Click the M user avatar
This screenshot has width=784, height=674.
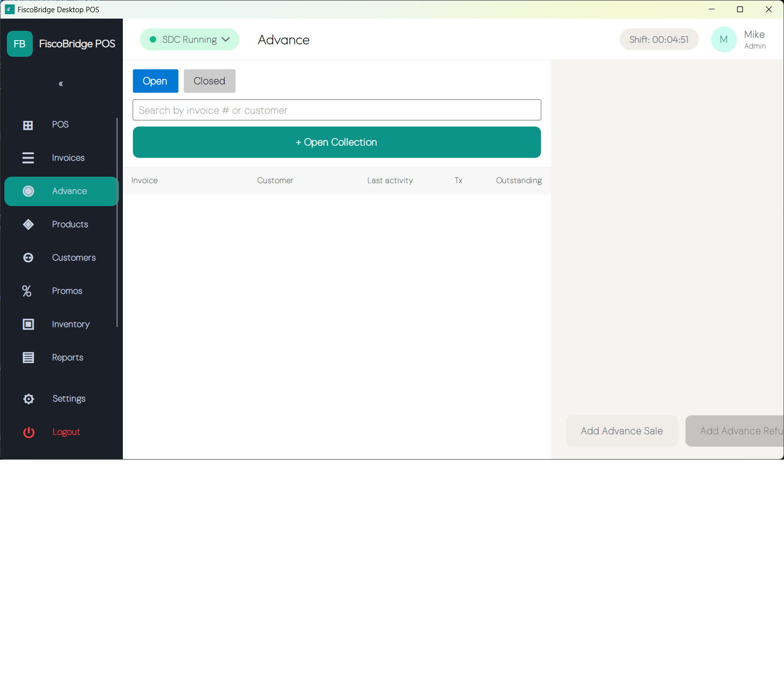pos(724,40)
